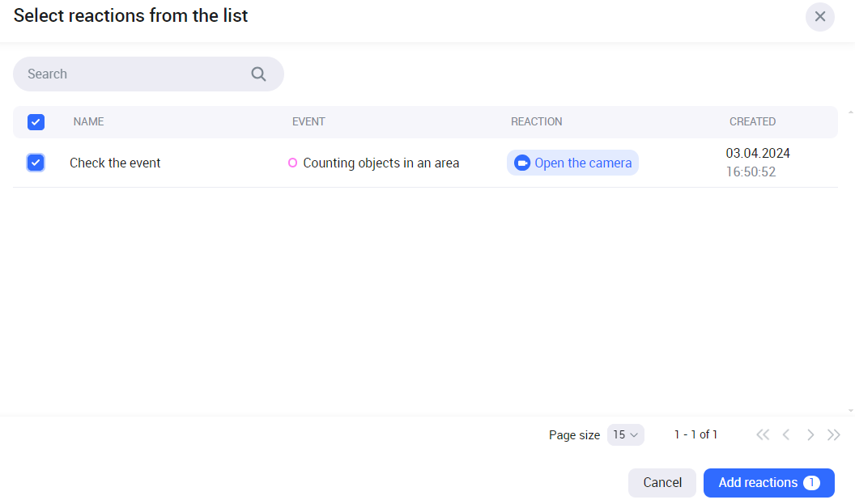Image resolution: width=855 pixels, height=504 pixels.
Task: Click the Open the camera reaction tag
Action: [582, 163]
